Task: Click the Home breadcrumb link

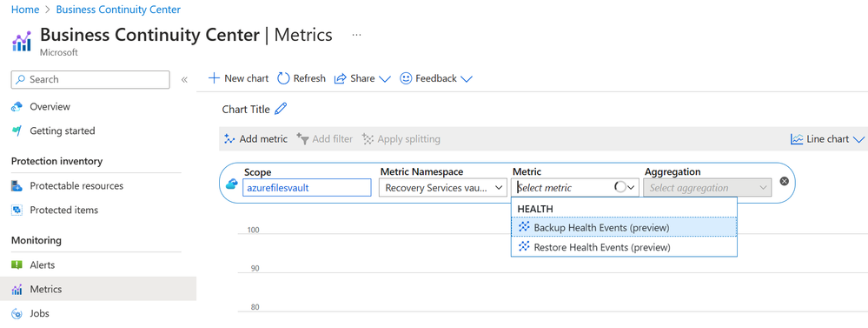Action: point(25,10)
